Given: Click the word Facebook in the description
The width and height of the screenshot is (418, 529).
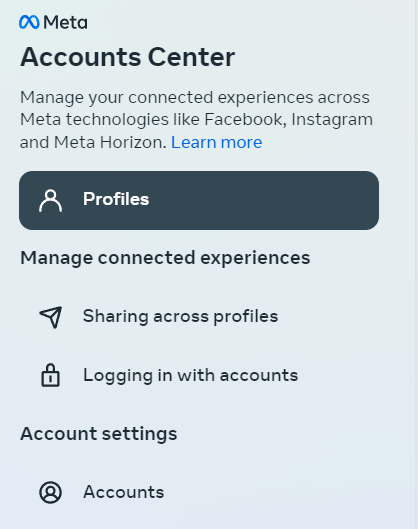Looking at the screenshot, I should coord(245,119).
